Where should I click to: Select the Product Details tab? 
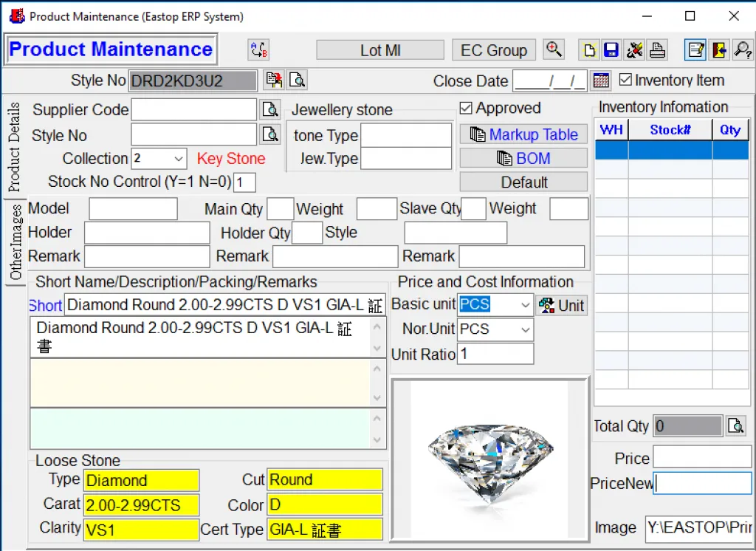[x=14, y=148]
